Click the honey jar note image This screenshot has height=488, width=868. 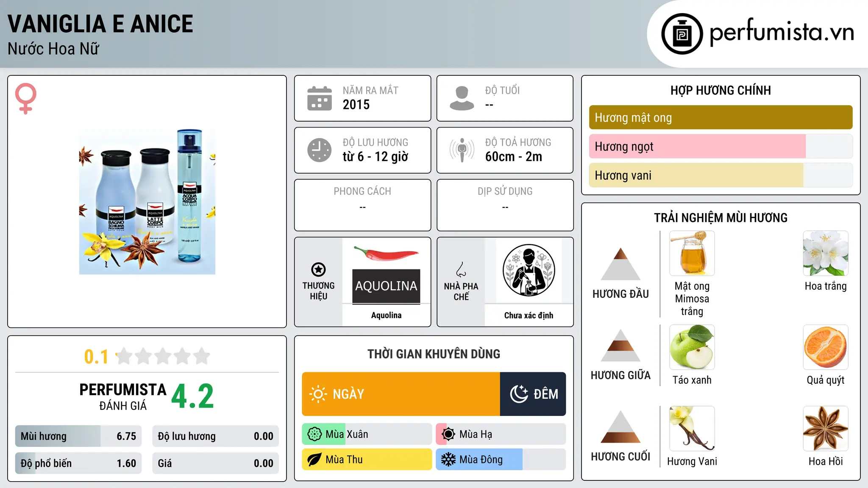[692, 253]
